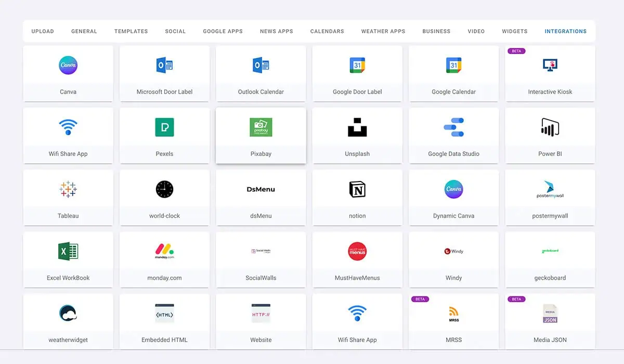Click the "Media JSON" label text
Viewport: 624px width, 364px height.
point(550,340)
